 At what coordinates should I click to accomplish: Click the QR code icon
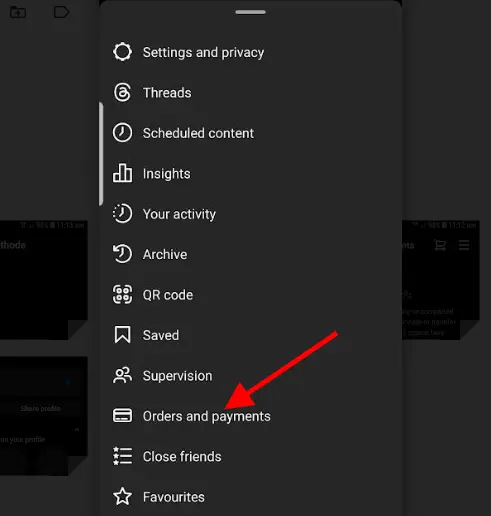[122, 294]
